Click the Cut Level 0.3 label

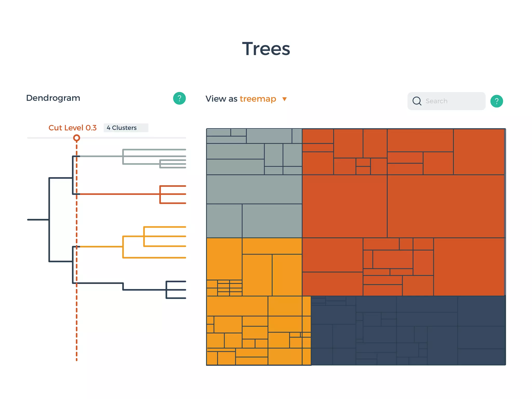[72, 128]
